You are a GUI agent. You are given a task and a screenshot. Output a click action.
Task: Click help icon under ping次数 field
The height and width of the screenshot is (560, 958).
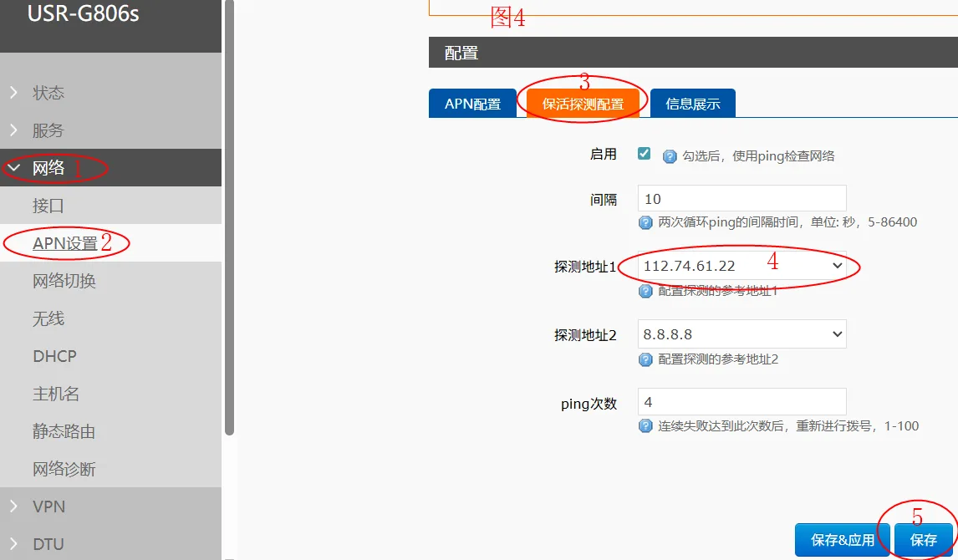[x=645, y=425]
